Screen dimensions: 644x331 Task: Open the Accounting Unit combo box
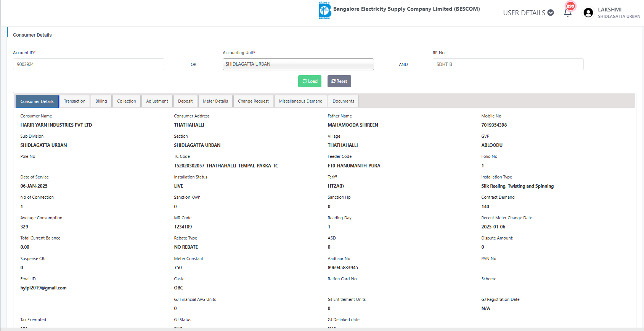[298, 64]
